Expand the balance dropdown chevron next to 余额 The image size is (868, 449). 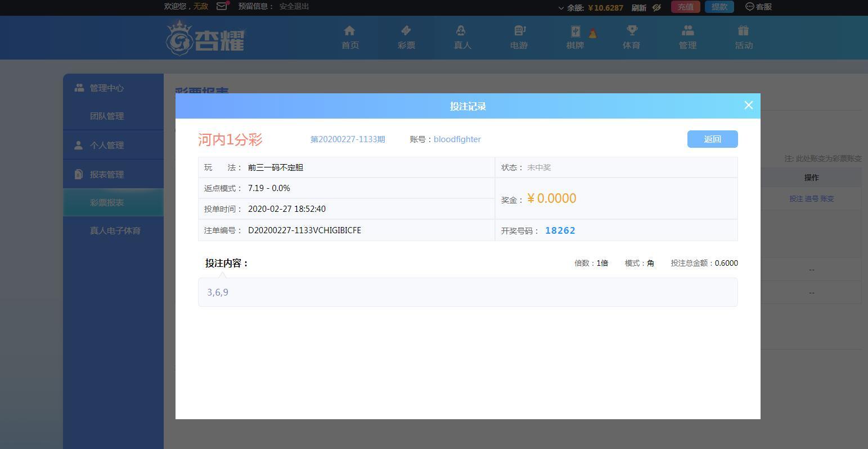tap(561, 8)
